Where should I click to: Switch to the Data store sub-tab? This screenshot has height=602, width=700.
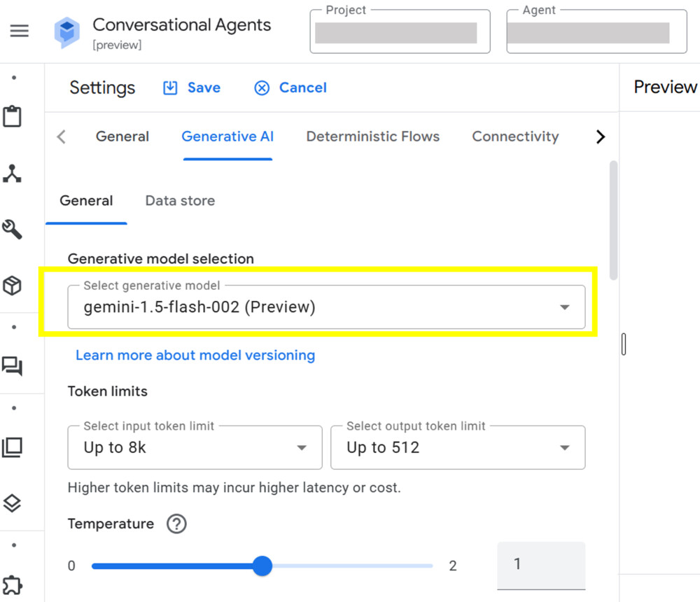tap(180, 201)
